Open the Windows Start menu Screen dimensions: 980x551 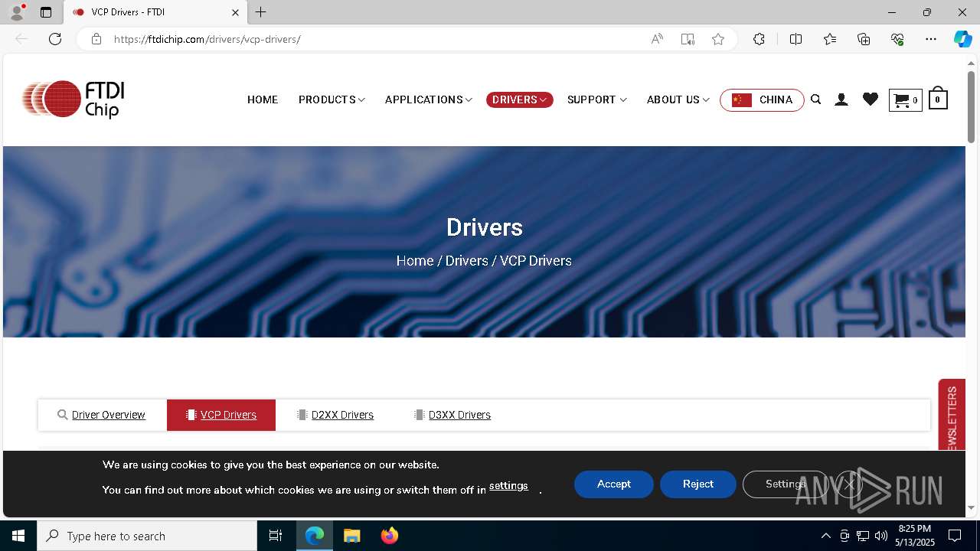click(18, 536)
